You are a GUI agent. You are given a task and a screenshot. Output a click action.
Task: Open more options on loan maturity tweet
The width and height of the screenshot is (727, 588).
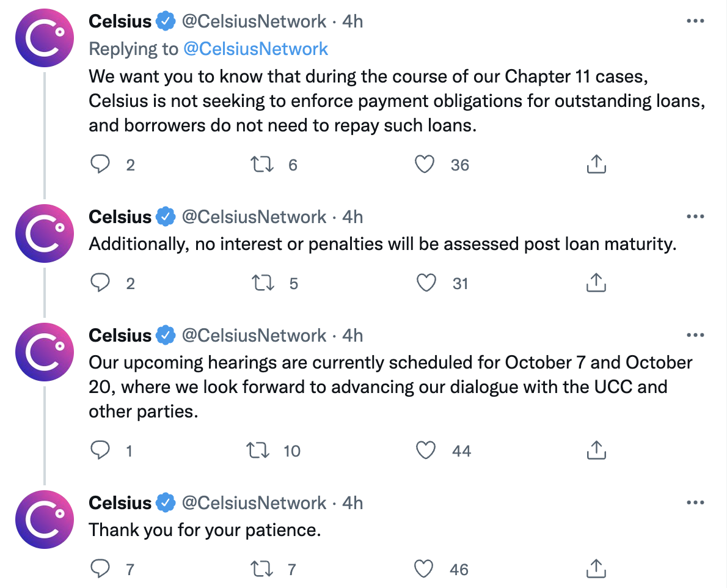[x=695, y=216]
